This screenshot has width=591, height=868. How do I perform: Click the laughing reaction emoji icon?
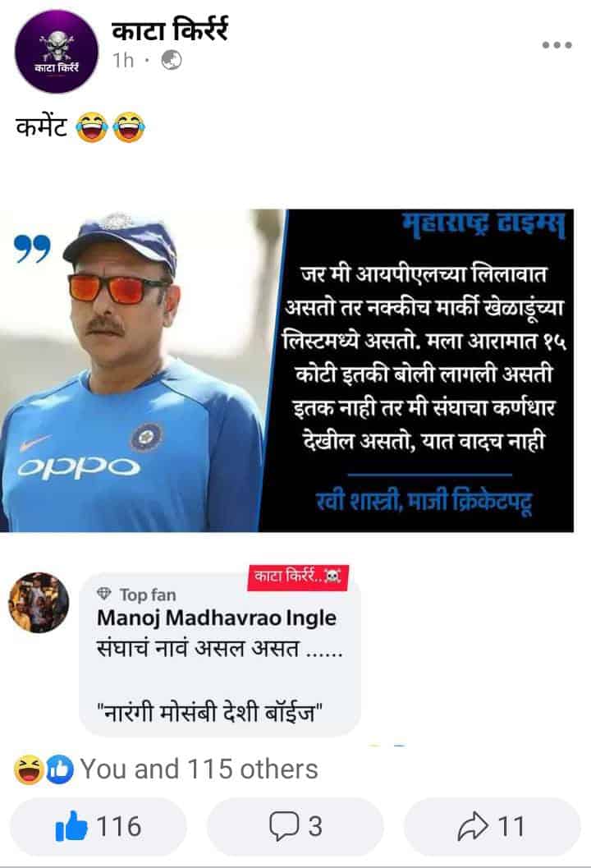(29, 769)
